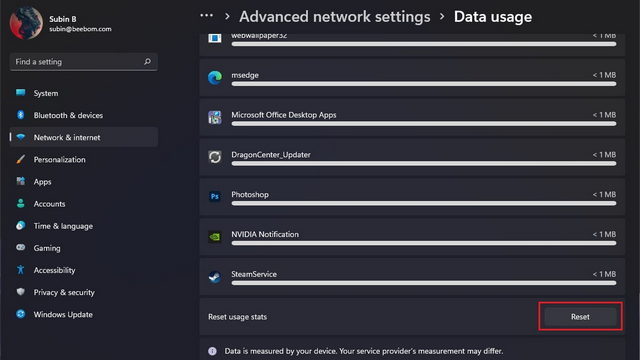Click the System monitor icon in sidebar

click(x=20, y=93)
